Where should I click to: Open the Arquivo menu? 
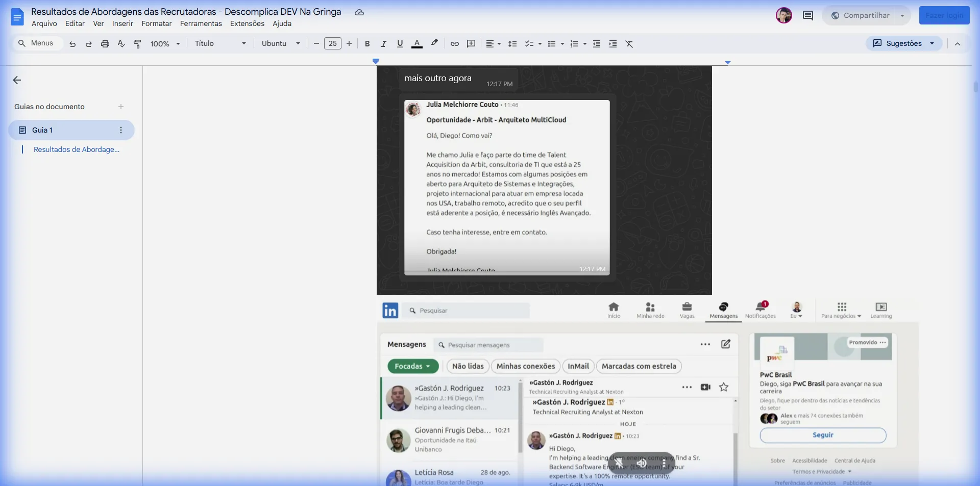pos(44,23)
